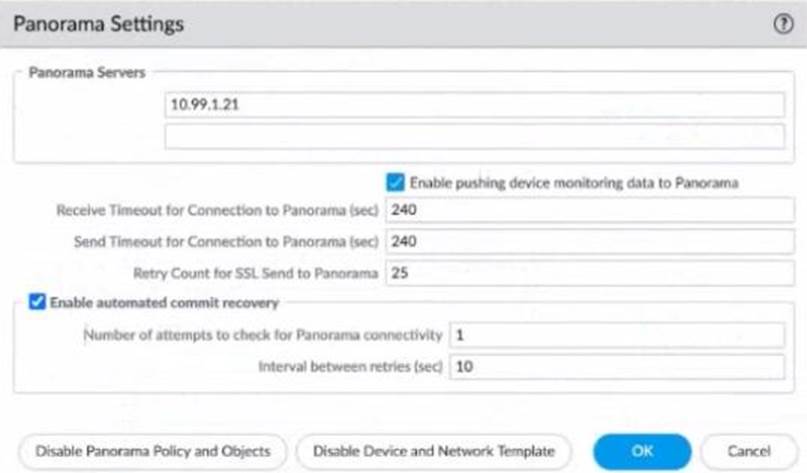Disable the automated commit recovery checkbox
Viewport: 807px width, 473px height.
(x=37, y=301)
